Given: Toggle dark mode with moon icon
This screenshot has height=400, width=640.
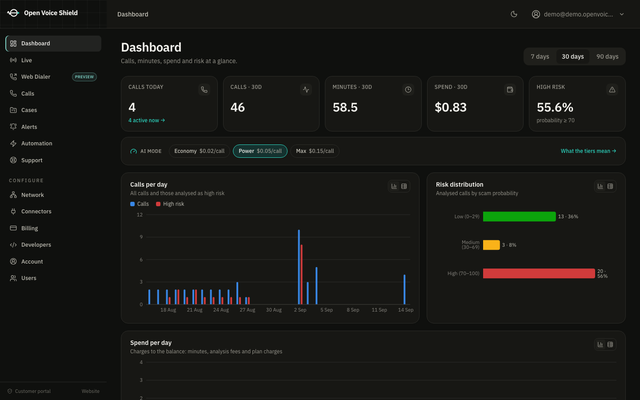Looking at the screenshot, I should pos(514,14).
